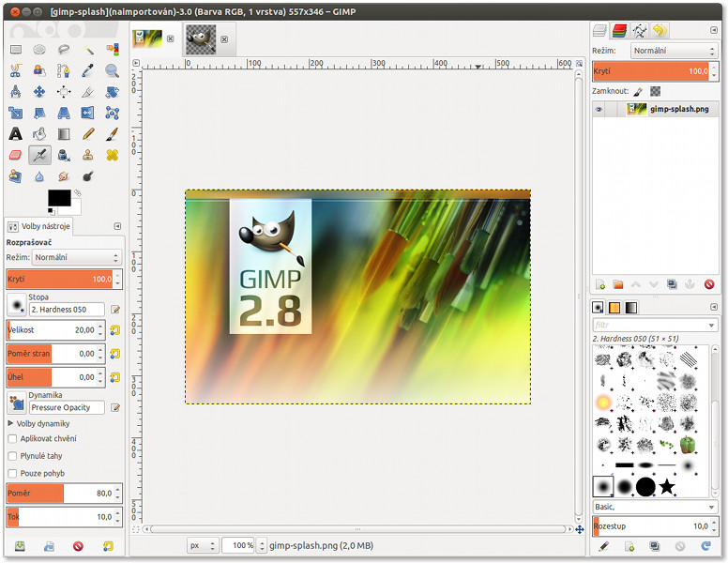
Task: Expand Volby dynamiky section
Action: click(x=10, y=423)
